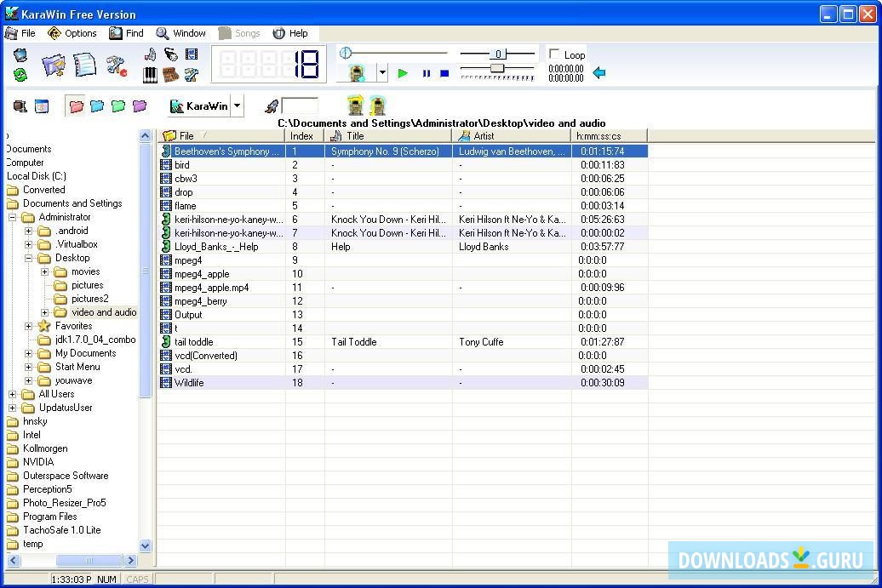Open the Find menu

[x=127, y=33]
